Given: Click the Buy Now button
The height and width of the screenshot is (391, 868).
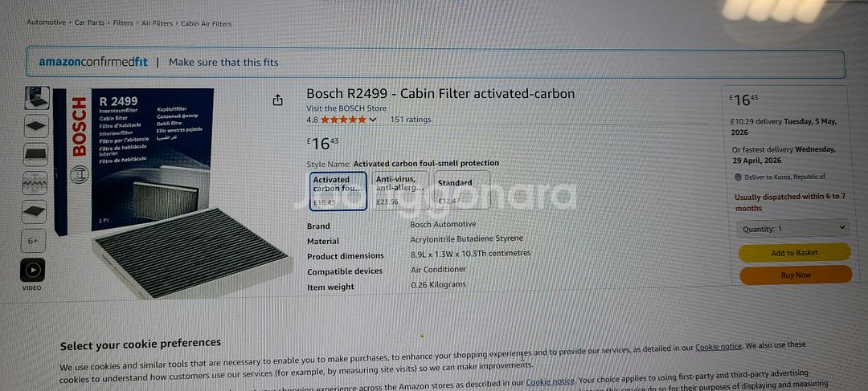Looking at the screenshot, I should (796, 275).
